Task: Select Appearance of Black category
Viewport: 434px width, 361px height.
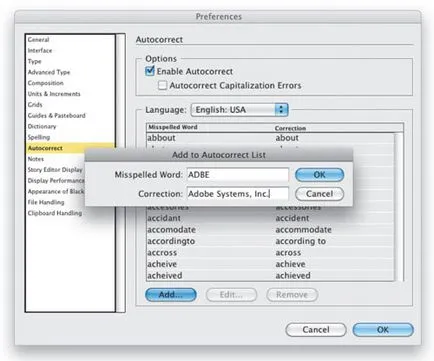Action: 55,191
